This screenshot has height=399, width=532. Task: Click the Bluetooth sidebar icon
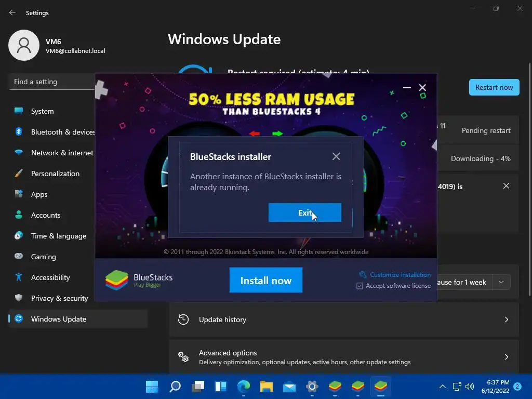click(19, 131)
